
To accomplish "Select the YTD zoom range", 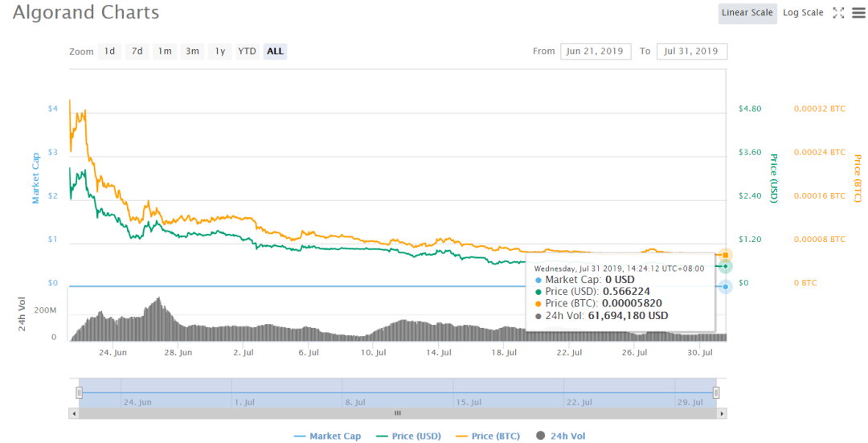I will click(x=247, y=51).
